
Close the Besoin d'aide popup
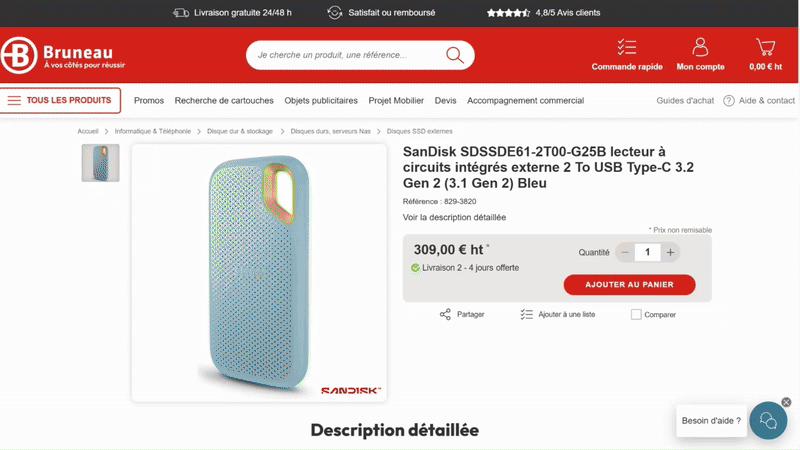[786, 402]
